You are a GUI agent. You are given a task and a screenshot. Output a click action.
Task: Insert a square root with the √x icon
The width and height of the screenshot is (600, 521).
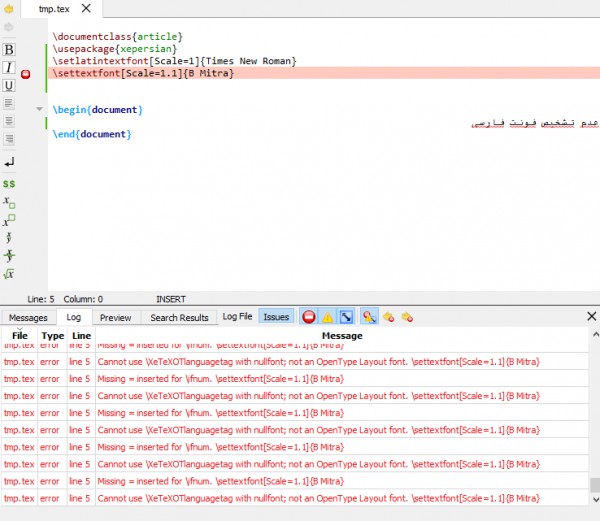click(x=9, y=274)
